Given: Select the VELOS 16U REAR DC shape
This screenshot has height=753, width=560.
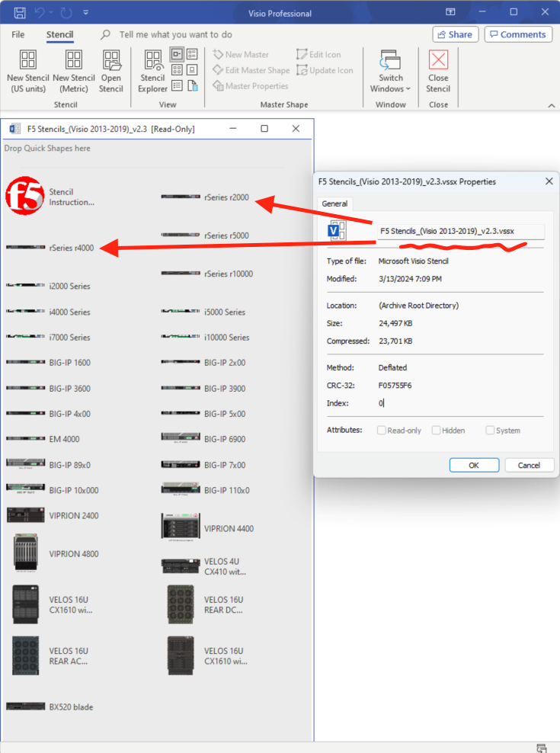Looking at the screenshot, I should (205, 604).
